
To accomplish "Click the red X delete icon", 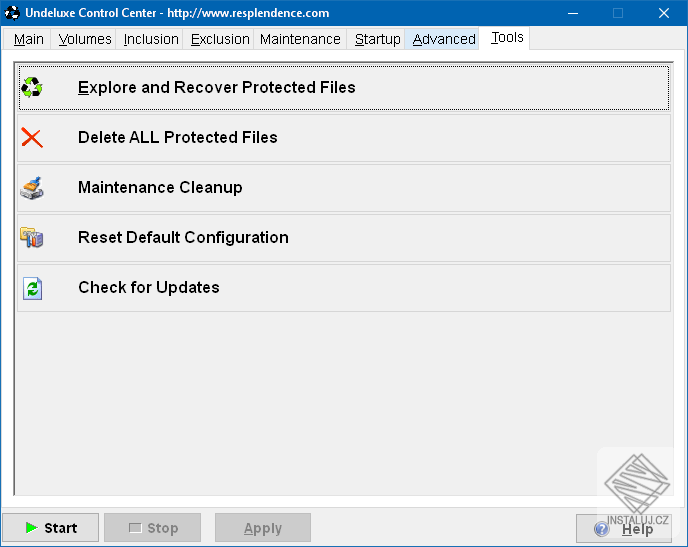I will click(32, 138).
